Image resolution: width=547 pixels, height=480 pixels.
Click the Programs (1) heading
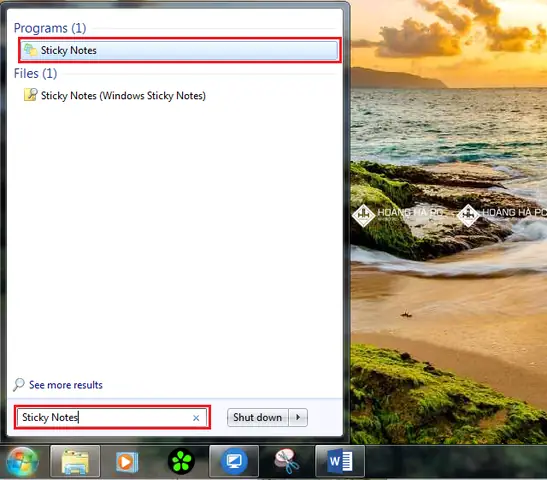click(x=50, y=28)
